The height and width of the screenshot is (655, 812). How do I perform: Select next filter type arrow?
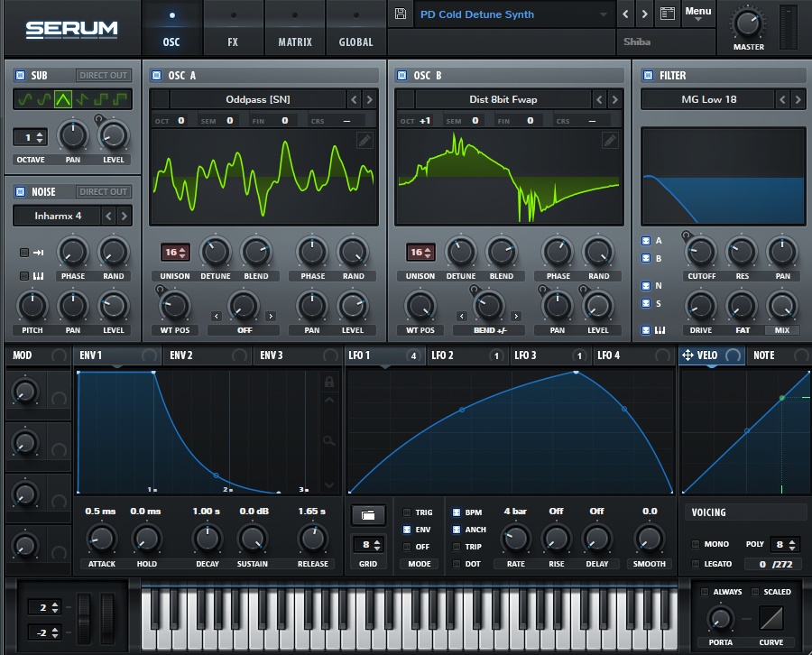[798, 99]
